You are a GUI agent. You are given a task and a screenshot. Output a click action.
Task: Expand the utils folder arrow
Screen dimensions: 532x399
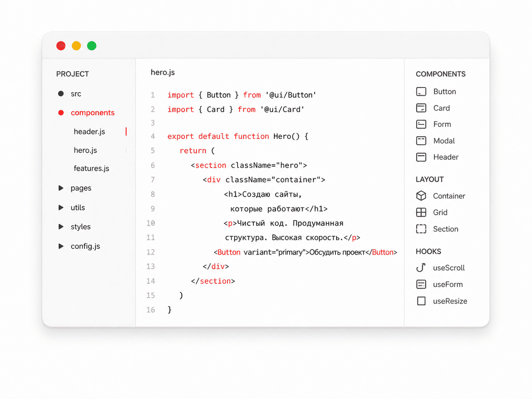click(61, 208)
